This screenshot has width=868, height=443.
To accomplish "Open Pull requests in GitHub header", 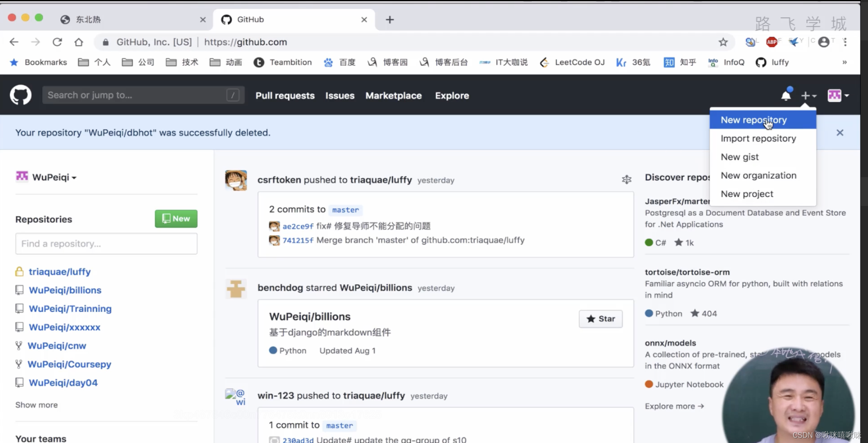I will [x=285, y=96].
